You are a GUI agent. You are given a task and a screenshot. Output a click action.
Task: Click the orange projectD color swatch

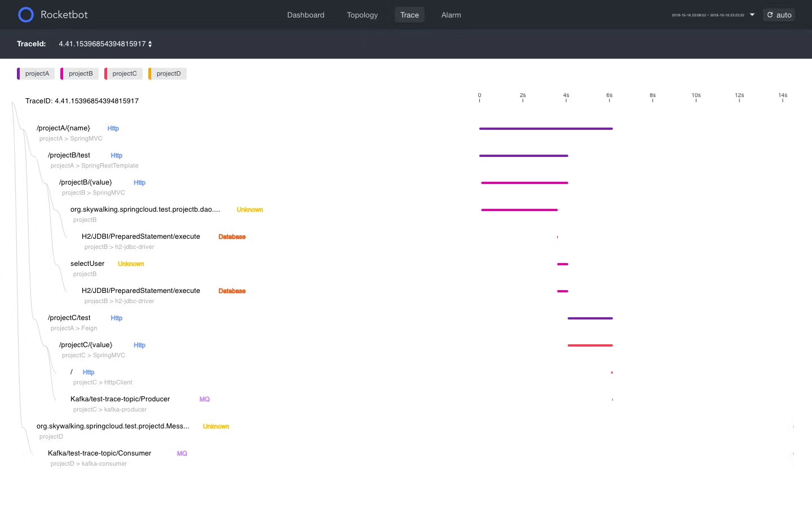[x=150, y=73]
